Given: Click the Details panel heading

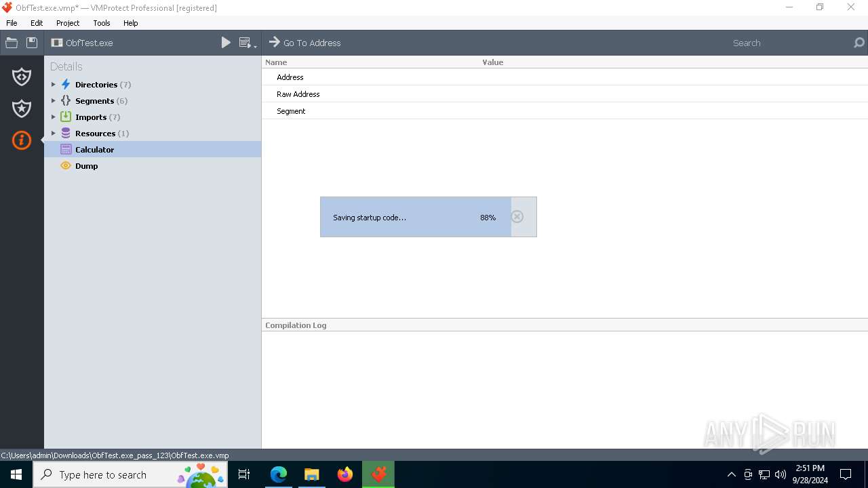Looking at the screenshot, I should 66,66.
